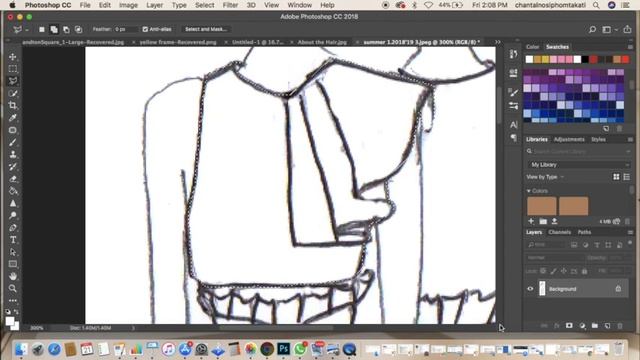Hide the Background layer with eye icon
640x360 pixels.
[x=530, y=289]
